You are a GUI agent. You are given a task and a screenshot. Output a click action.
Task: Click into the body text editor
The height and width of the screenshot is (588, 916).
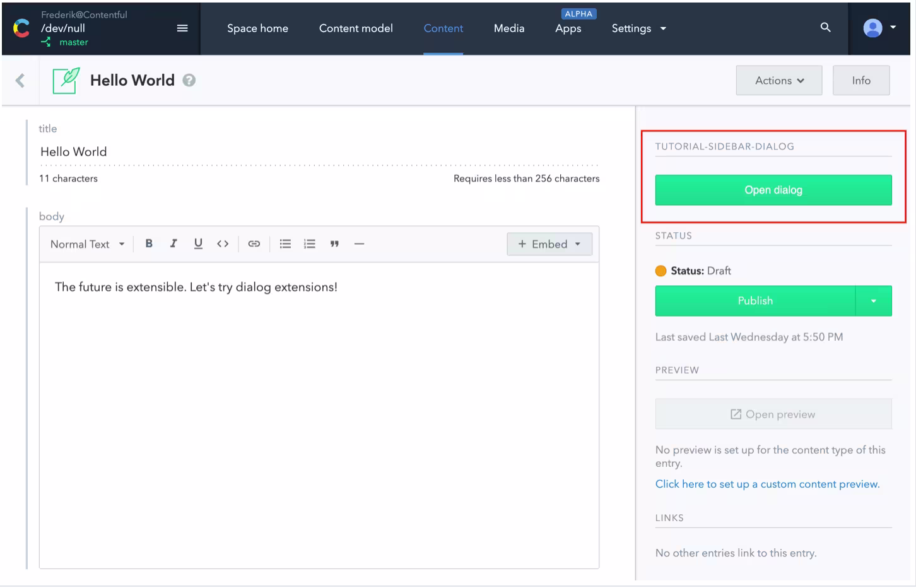point(319,415)
